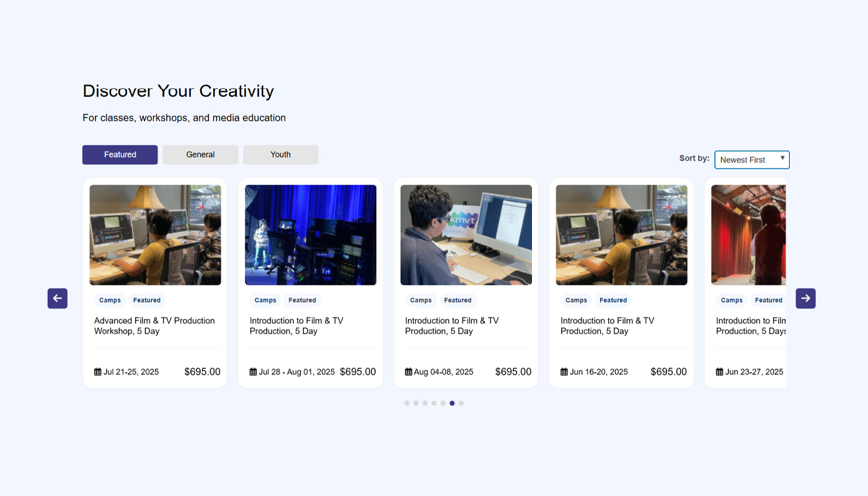Jump to the fourth carousel pagination dot
This screenshot has width=868, height=496.
click(x=434, y=403)
